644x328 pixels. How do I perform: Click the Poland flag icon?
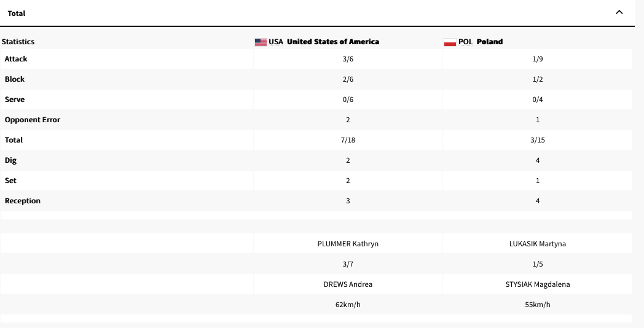pyautogui.click(x=450, y=42)
